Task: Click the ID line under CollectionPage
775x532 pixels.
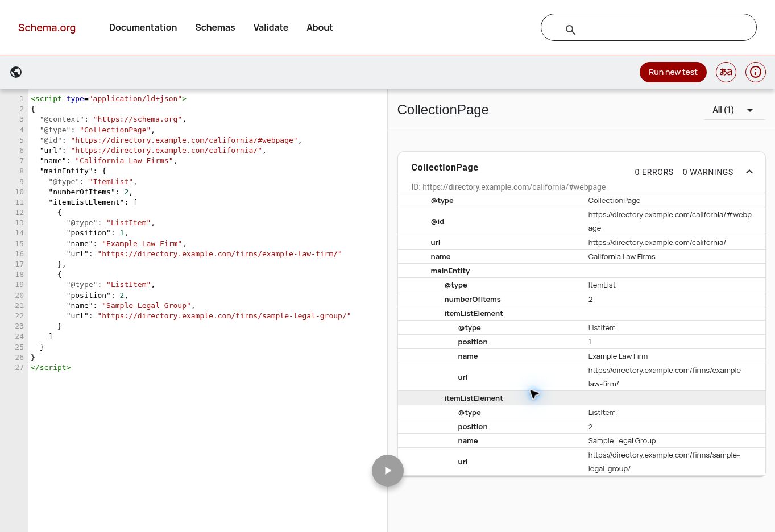Action: (x=508, y=187)
